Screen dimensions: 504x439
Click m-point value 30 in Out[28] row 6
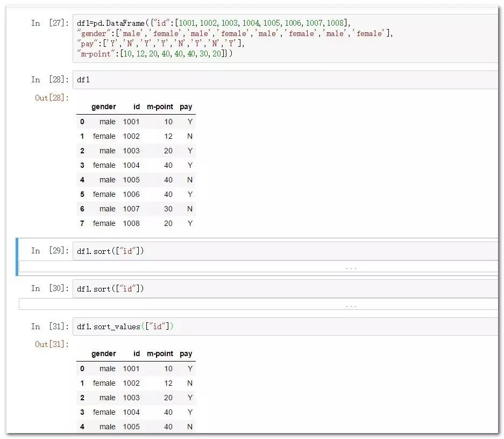click(168, 209)
